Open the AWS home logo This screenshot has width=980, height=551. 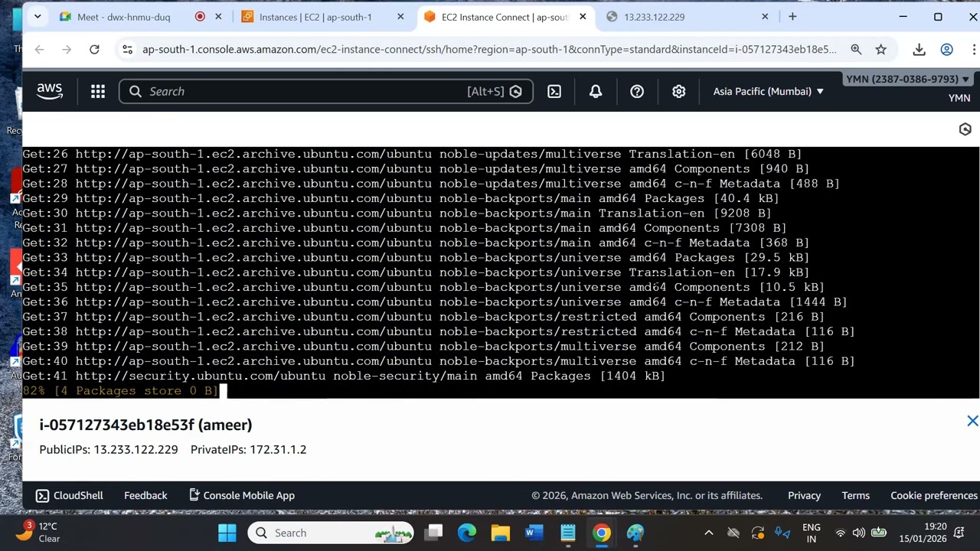50,91
